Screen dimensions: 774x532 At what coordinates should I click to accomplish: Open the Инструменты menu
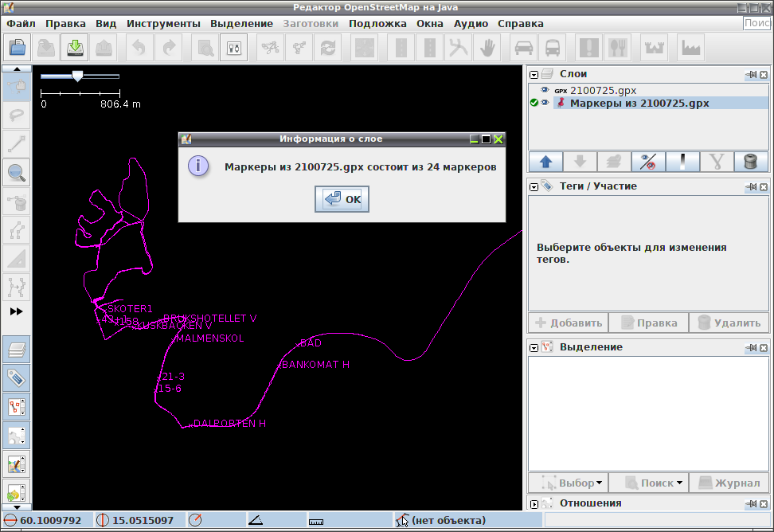coord(163,24)
